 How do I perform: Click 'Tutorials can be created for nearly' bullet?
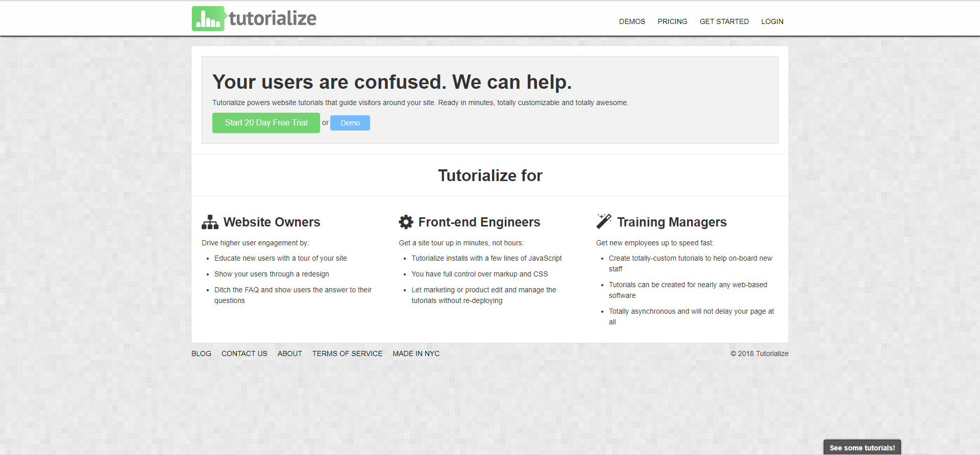pyautogui.click(x=688, y=290)
